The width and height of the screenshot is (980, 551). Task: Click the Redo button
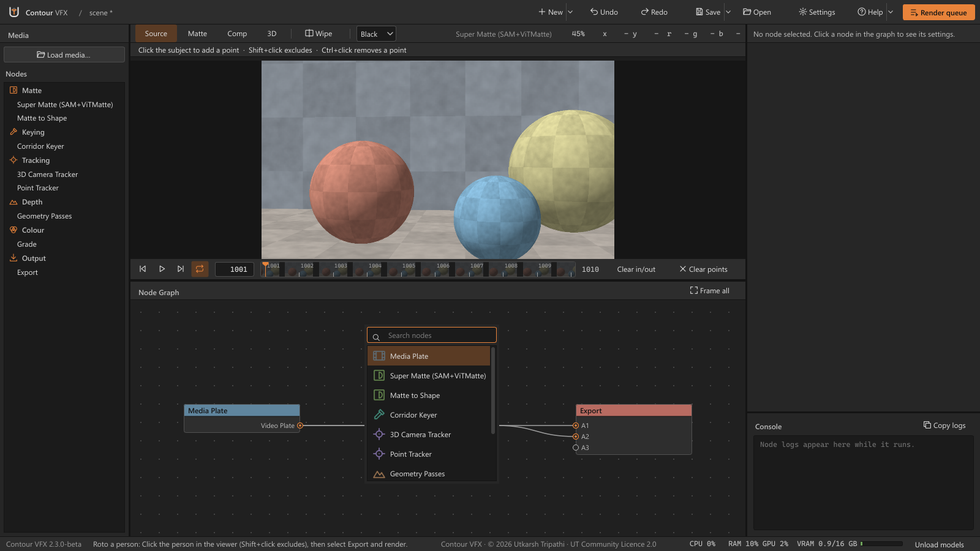(654, 12)
